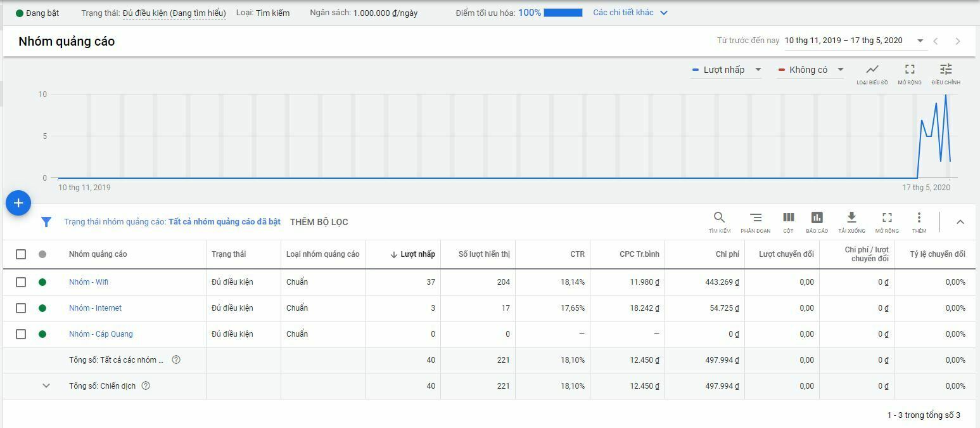Sort by Trạng thái column header
The width and height of the screenshot is (980, 428).
click(x=229, y=254)
